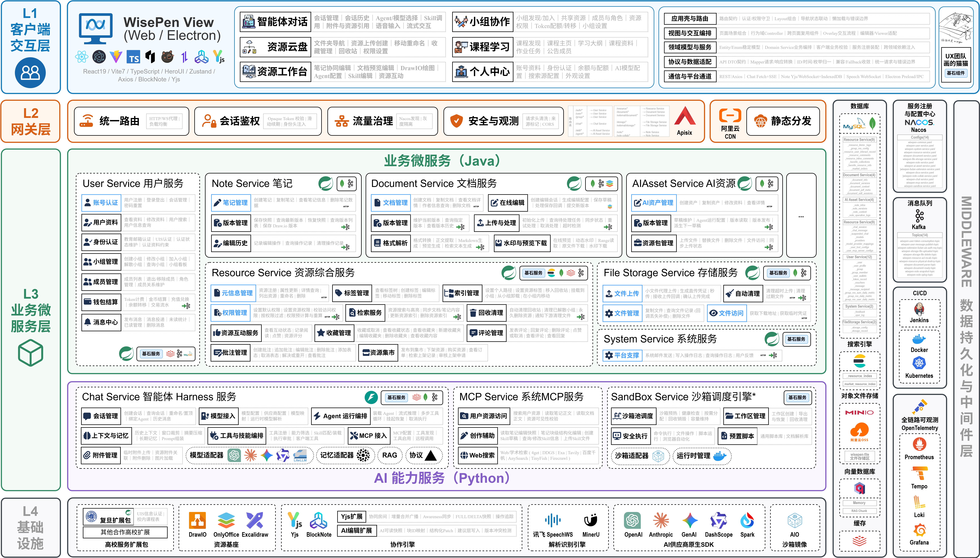Click the Excalidraw icon

point(255,520)
